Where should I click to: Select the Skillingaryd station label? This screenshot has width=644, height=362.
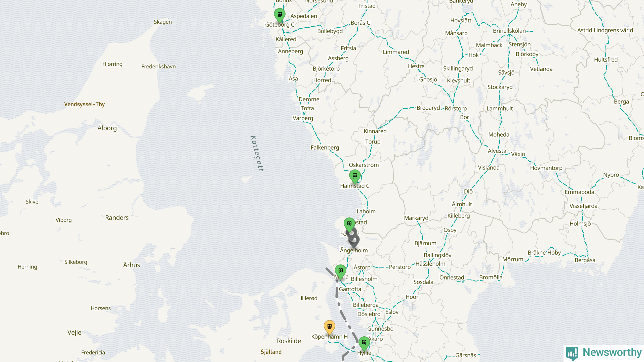coord(458,69)
